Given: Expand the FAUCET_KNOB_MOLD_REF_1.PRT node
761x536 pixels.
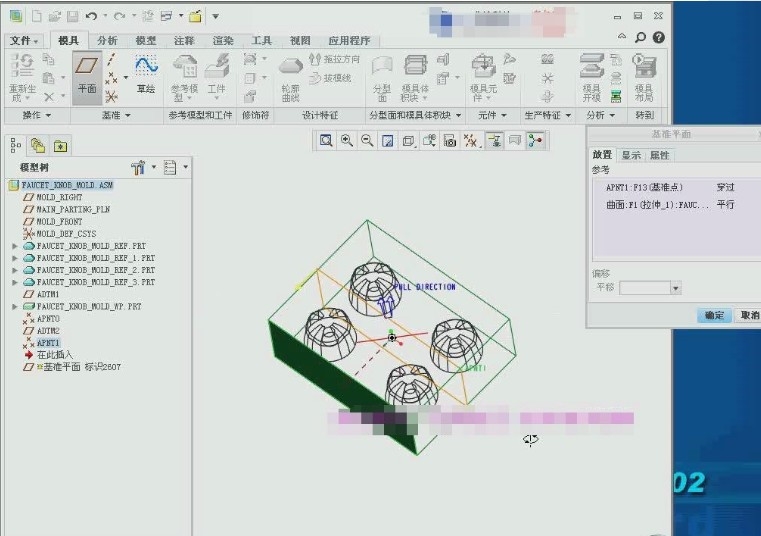Looking at the screenshot, I should [15, 258].
